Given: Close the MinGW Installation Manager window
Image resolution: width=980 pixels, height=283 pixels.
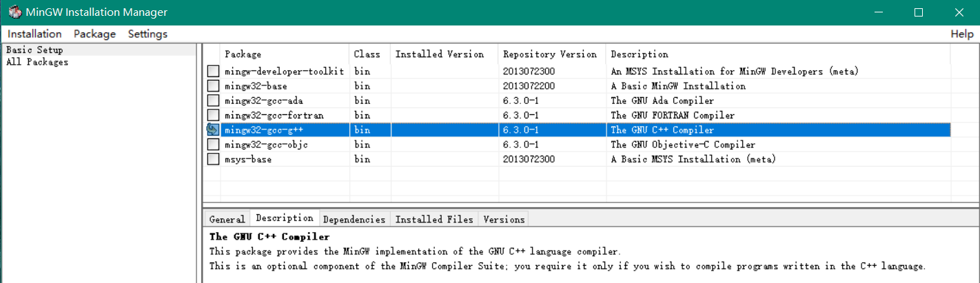Looking at the screenshot, I should (x=959, y=12).
